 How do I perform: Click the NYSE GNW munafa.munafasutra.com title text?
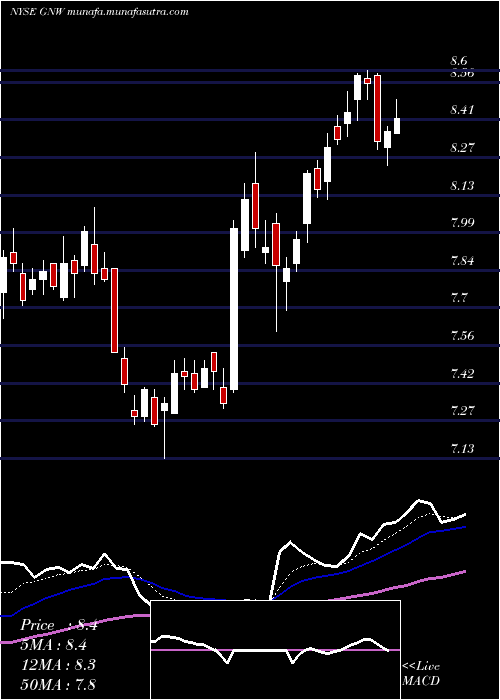[99, 12]
